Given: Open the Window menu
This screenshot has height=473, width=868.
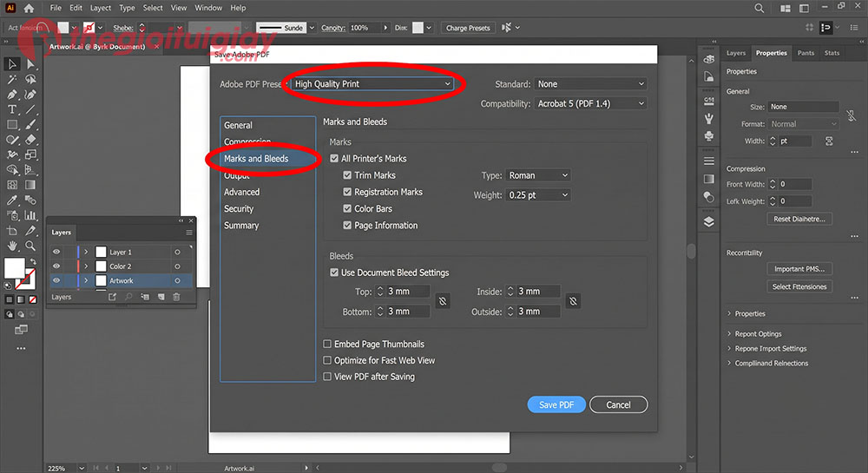Looking at the screenshot, I should click(208, 8).
